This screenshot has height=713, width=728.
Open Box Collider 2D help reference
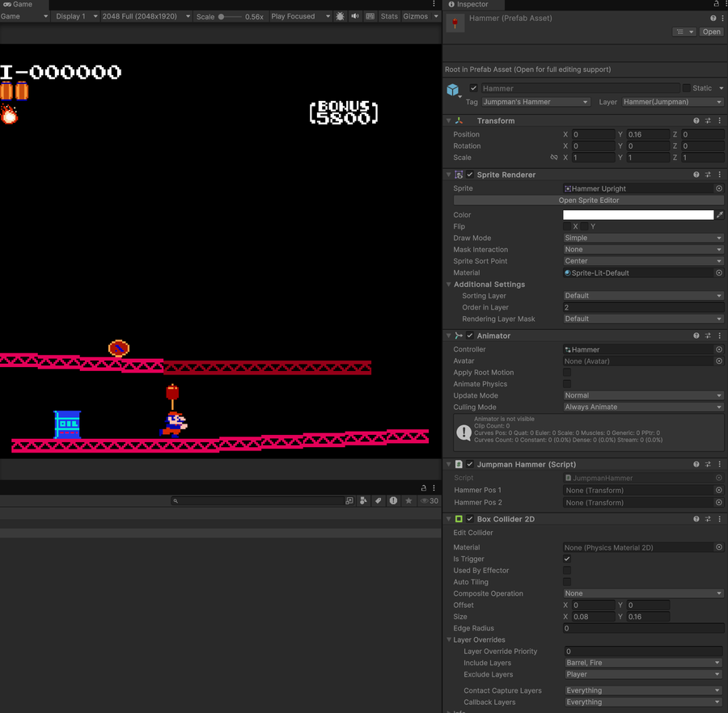coord(696,519)
